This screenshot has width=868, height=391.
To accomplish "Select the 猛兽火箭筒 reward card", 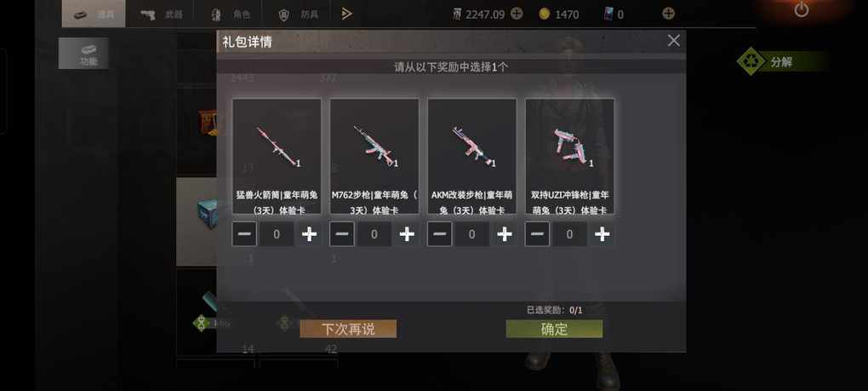I will [277, 156].
